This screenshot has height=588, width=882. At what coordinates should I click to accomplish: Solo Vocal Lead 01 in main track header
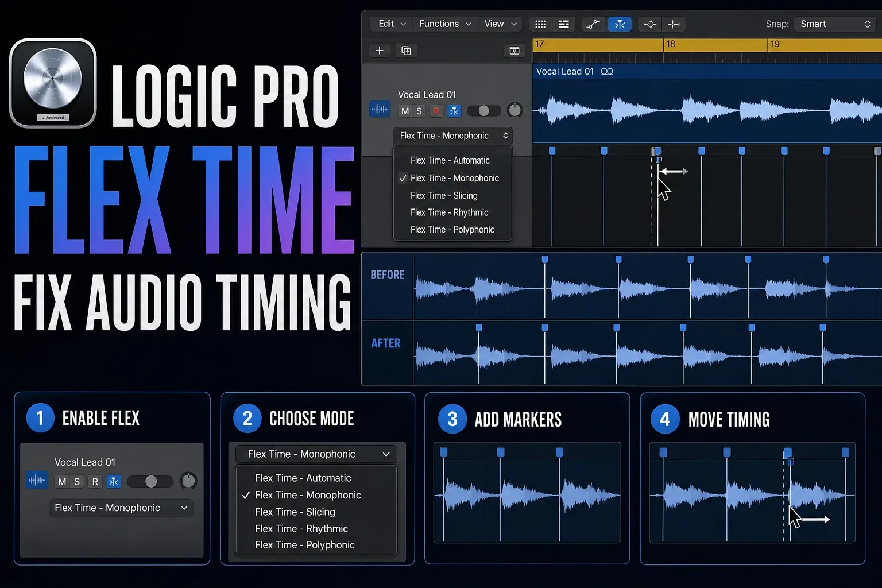[419, 111]
